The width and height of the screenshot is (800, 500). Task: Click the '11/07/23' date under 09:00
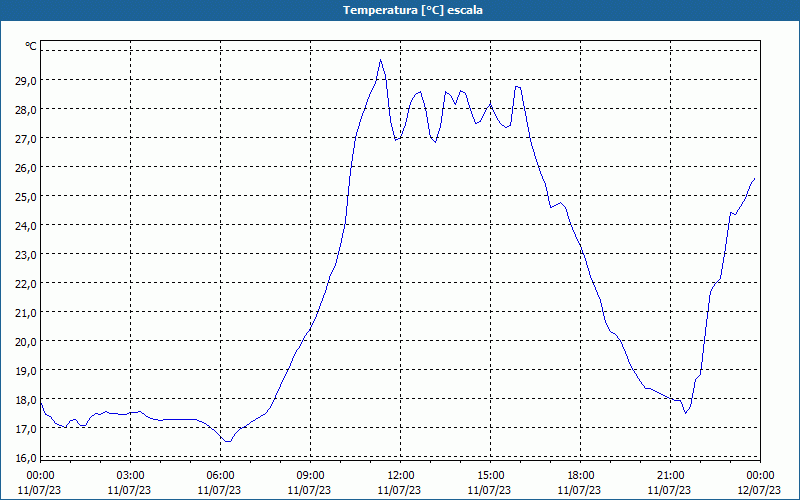pyautogui.click(x=309, y=490)
